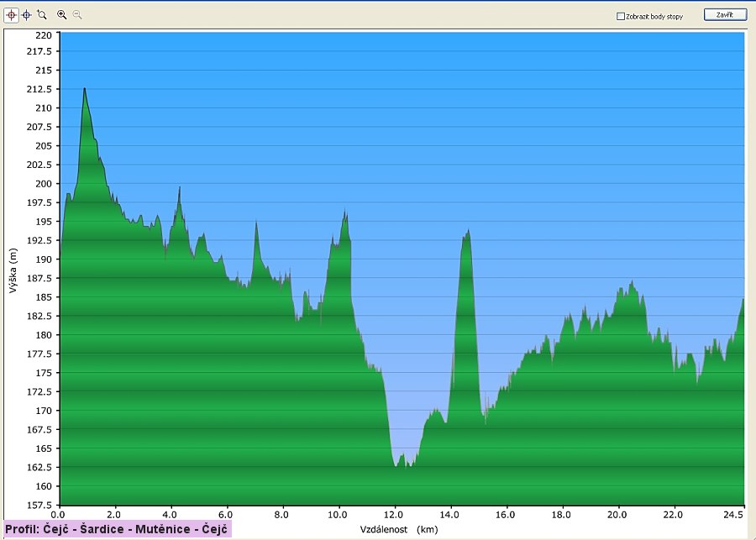This screenshot has width=756, height=540.
Task: Click the 200 label on the elevation axis
Action: click(43, 184)
